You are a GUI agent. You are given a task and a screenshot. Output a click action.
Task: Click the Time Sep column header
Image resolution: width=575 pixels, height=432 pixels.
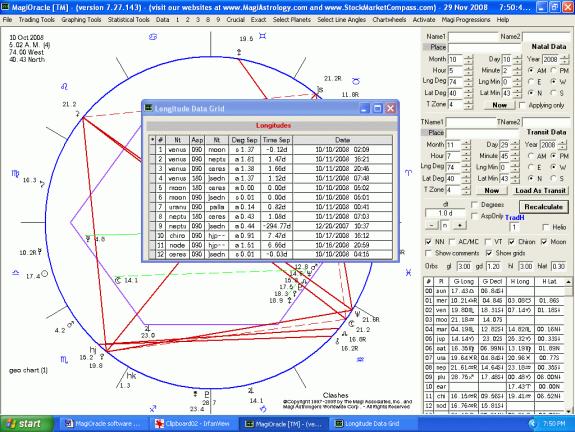276,140
